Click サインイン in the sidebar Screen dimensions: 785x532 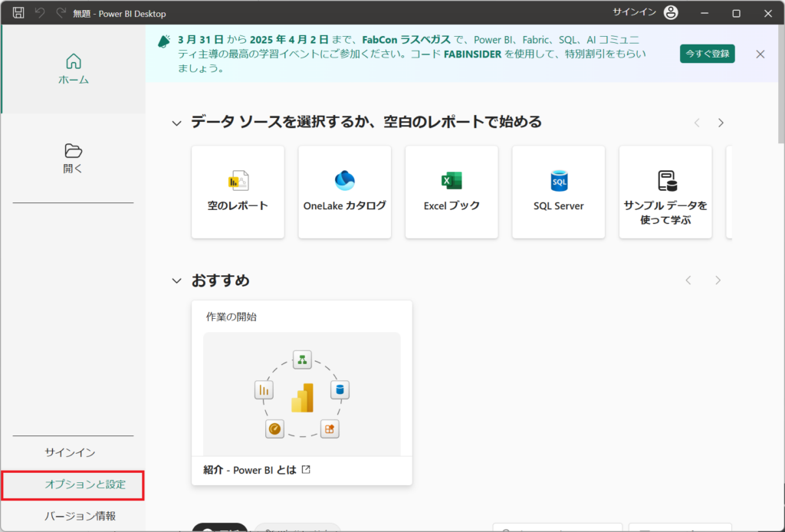click(70, 452)
